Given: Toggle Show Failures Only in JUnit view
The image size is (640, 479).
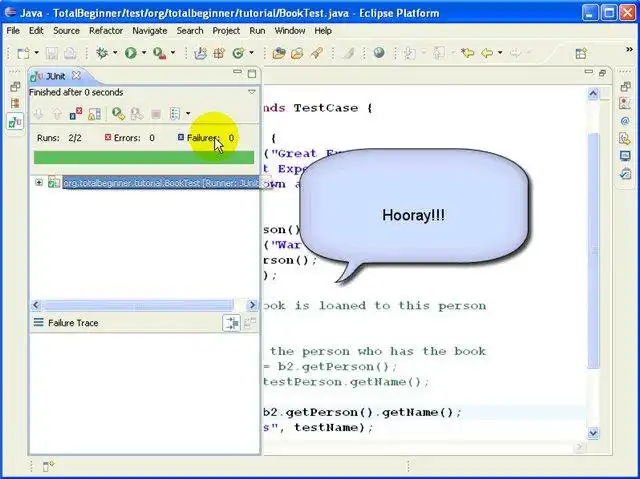Looking at the screenshot, I should click(76, 114).
